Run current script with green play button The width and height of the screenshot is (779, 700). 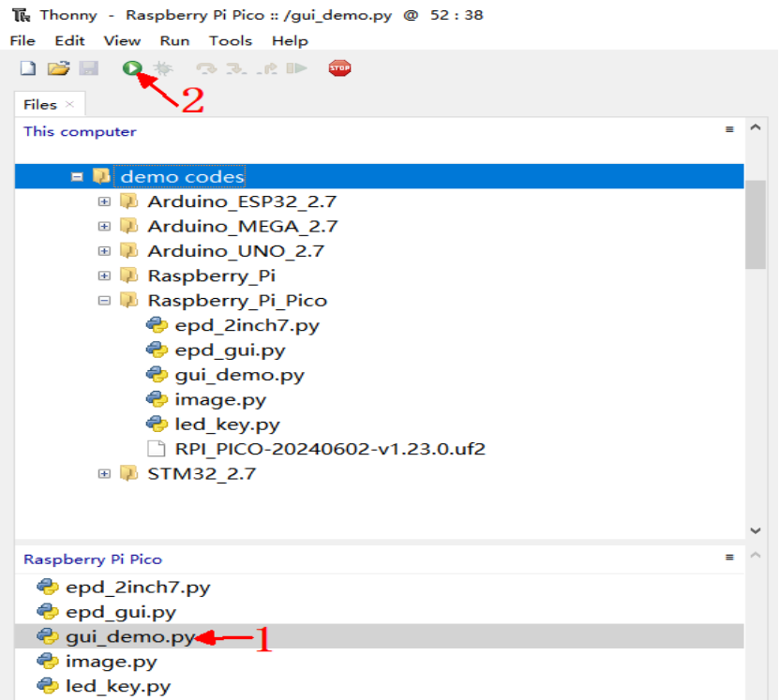coord(132,68)
